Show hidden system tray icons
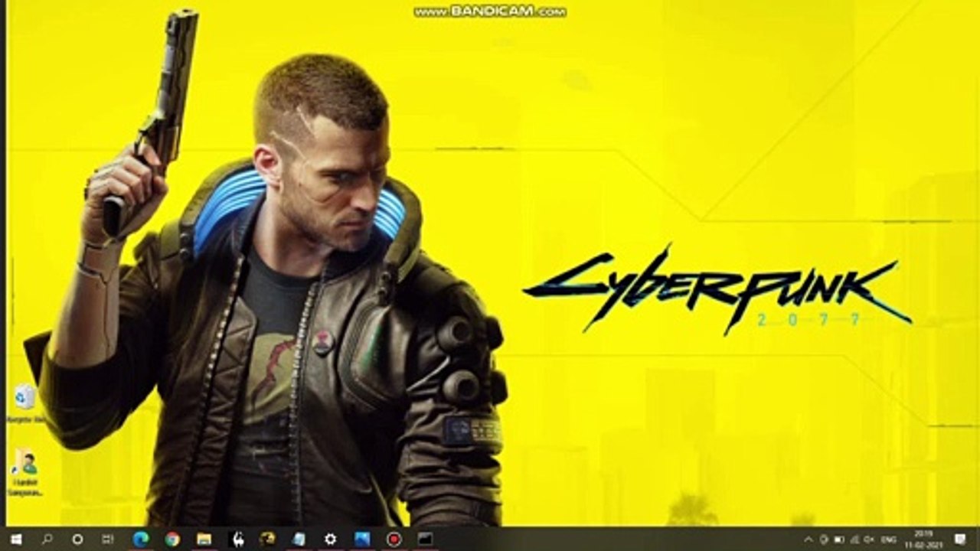This screenshot has width=980, height=551. click(808, 540)
